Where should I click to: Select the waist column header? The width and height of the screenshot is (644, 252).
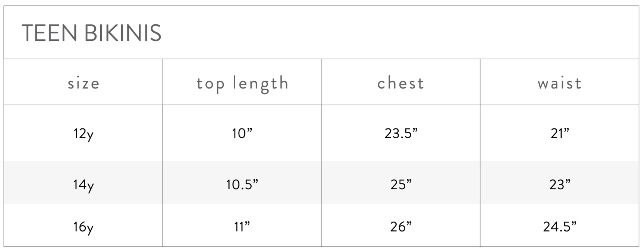click(x=560, y=83)
